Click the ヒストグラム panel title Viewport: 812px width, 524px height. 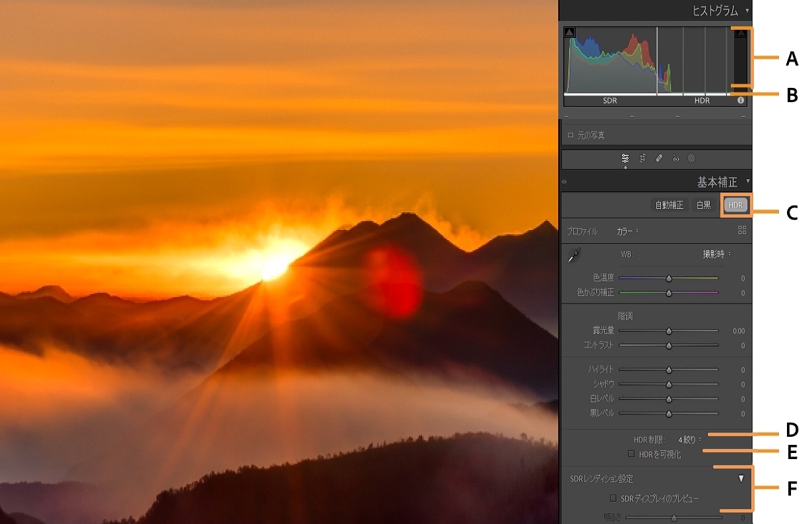[715, 11]
